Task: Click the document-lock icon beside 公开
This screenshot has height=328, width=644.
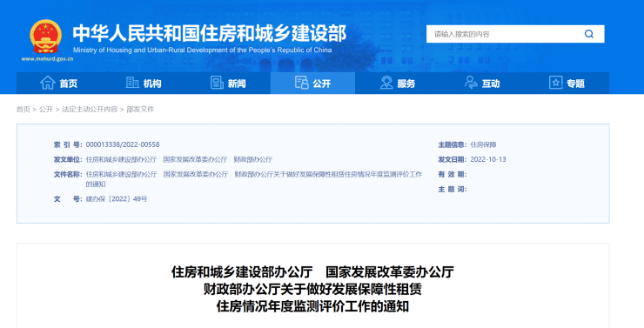Action: tap(302, 83)
